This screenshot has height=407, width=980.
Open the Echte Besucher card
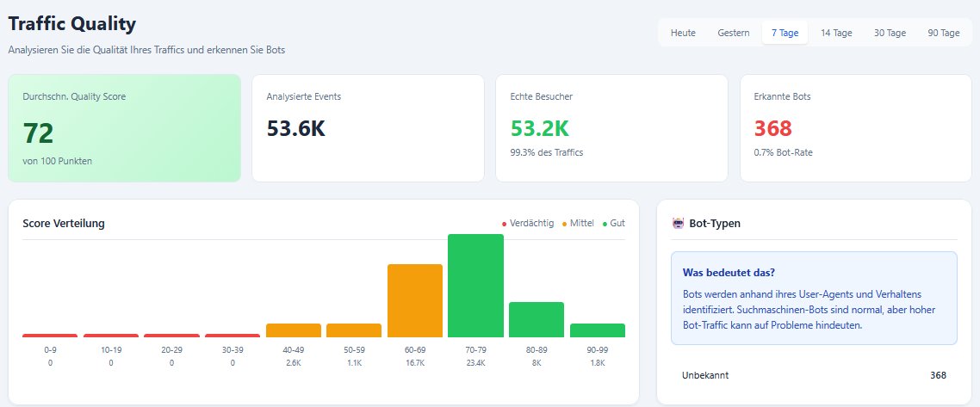(x=611, y=128)
